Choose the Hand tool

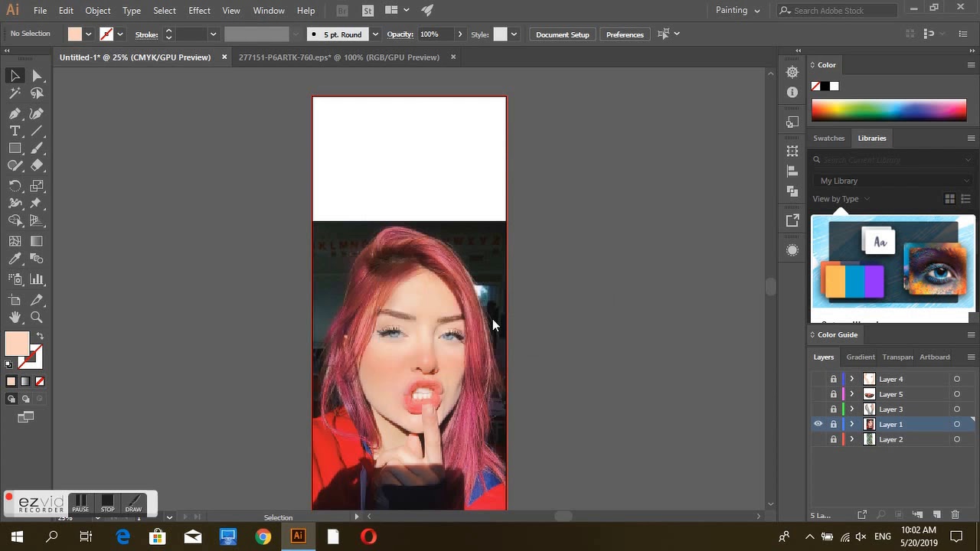point(15,318)
